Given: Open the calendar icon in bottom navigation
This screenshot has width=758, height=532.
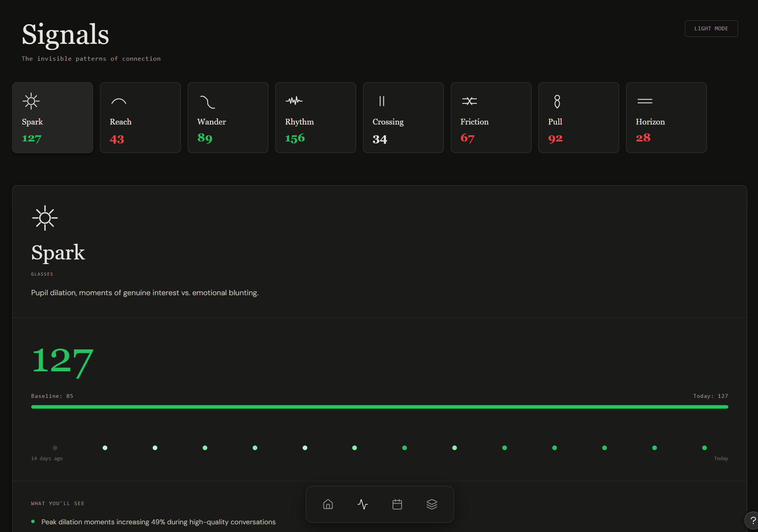Looking at the screenshot, I should coord(397,504).
